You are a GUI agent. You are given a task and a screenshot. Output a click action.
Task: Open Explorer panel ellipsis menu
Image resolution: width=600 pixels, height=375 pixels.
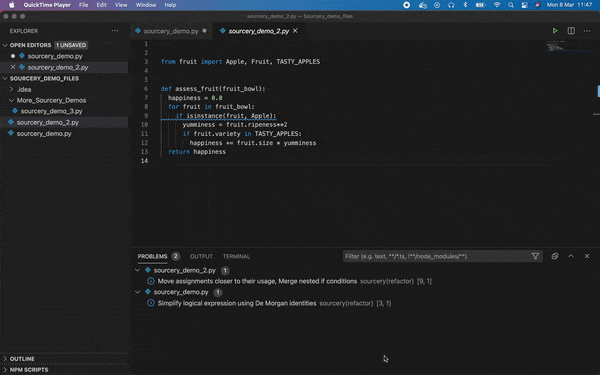(115, 31)
